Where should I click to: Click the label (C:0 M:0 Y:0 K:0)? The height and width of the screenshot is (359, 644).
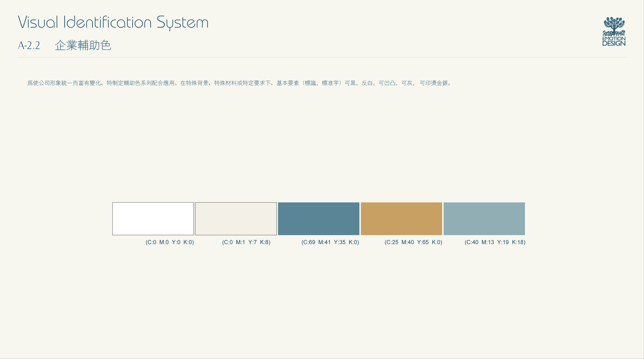tap(170, 242)
